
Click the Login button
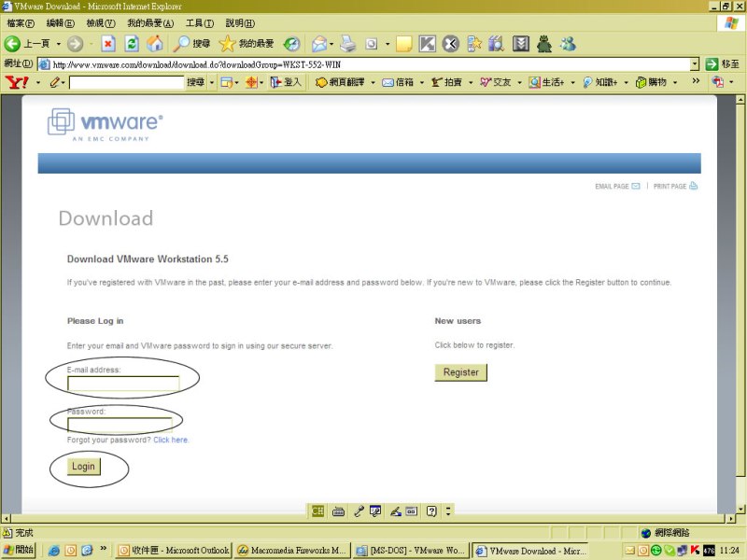click(x=84, y=467)
